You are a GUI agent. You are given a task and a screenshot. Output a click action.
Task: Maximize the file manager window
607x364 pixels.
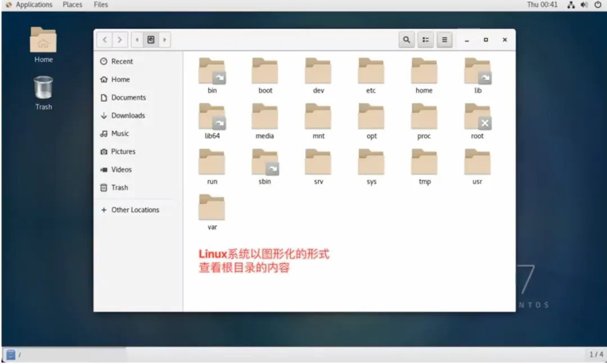coord(486,39)
